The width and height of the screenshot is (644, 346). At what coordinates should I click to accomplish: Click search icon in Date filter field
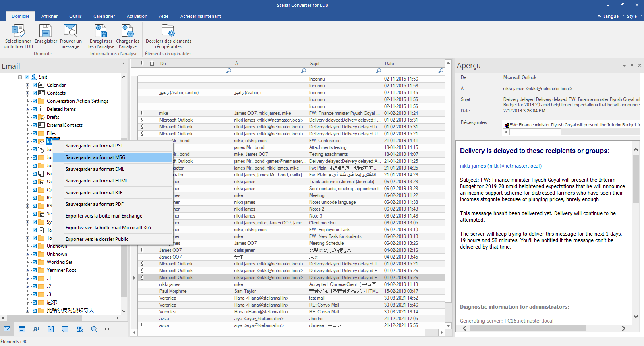[441, 71]
